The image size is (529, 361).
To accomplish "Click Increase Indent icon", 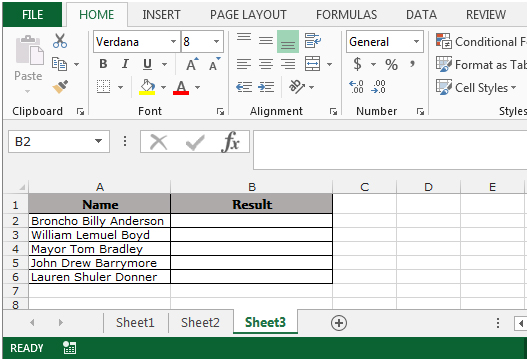I will tap(266, 87).
